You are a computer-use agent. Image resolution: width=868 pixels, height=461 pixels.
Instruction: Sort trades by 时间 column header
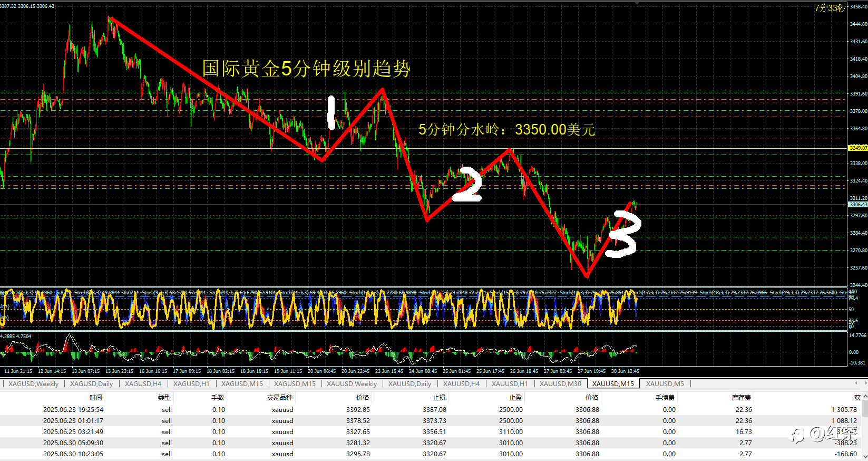coord(96,397)
